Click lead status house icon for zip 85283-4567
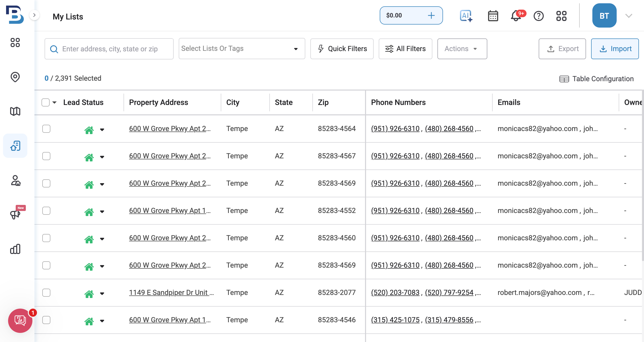The image size is (644, 342). tap(89, 157)
